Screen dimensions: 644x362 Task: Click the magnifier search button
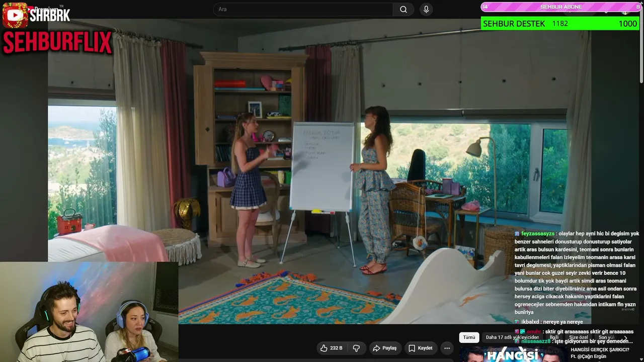coord(404,10)
